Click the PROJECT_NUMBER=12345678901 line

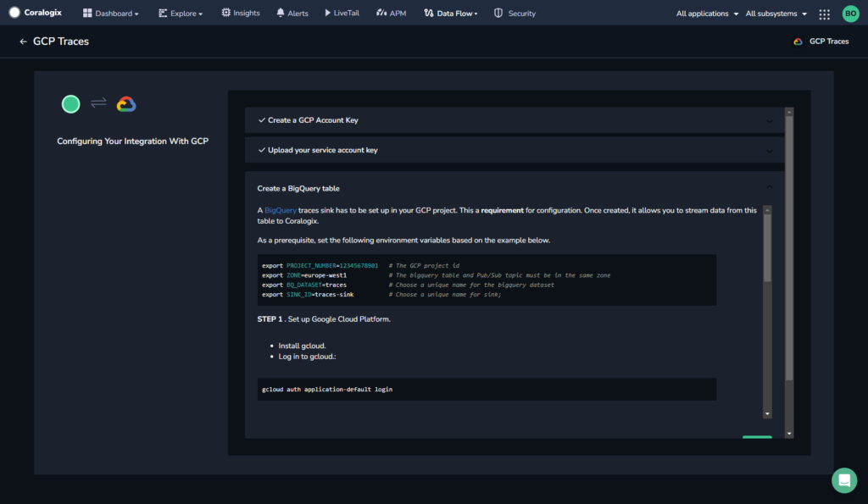320,266
